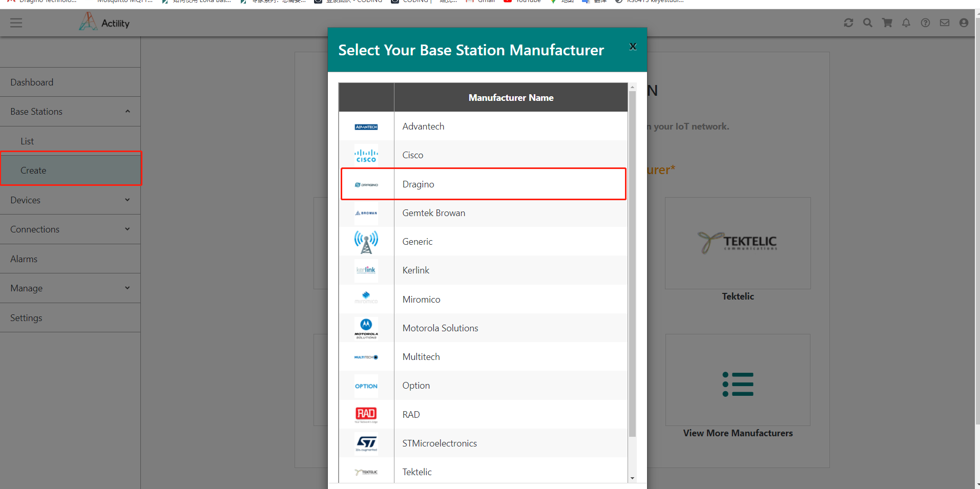Open the user account icon

(x=964, y=23)
